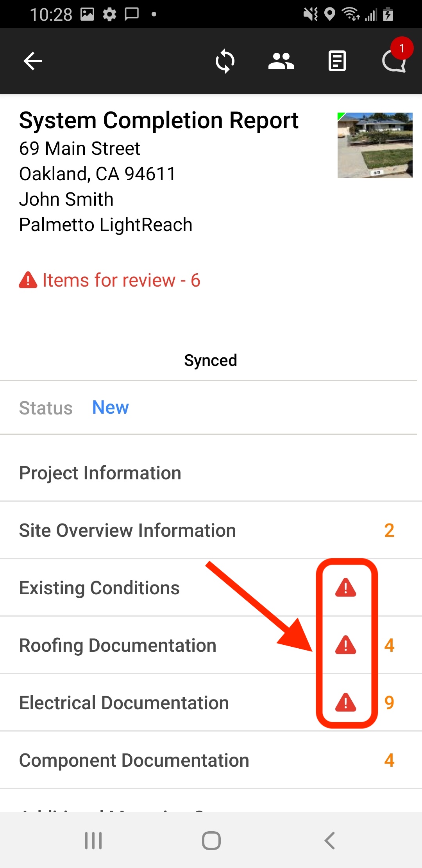This screenshot has height=868, width=422.
Task: Open the Project Information section
Action: pos(100,473)
